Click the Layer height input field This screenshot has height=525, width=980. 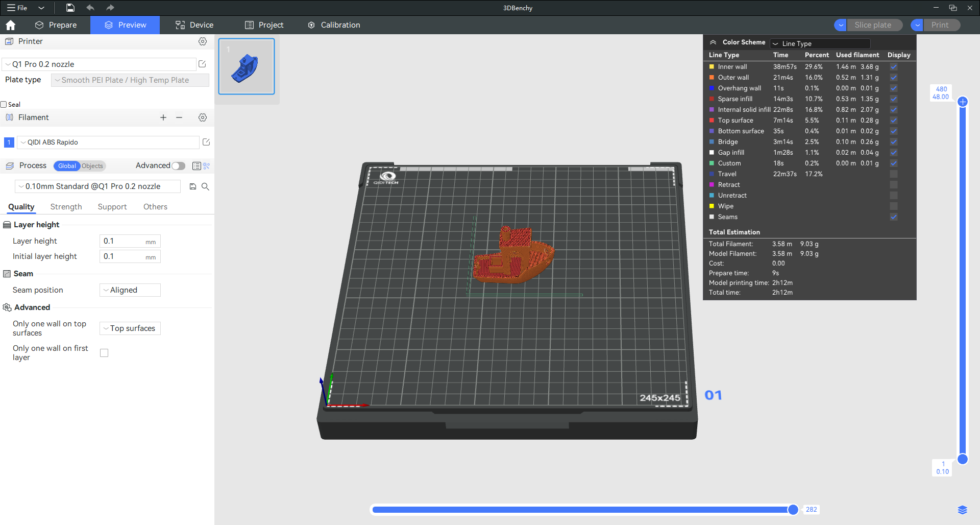[x=130, y=241]
